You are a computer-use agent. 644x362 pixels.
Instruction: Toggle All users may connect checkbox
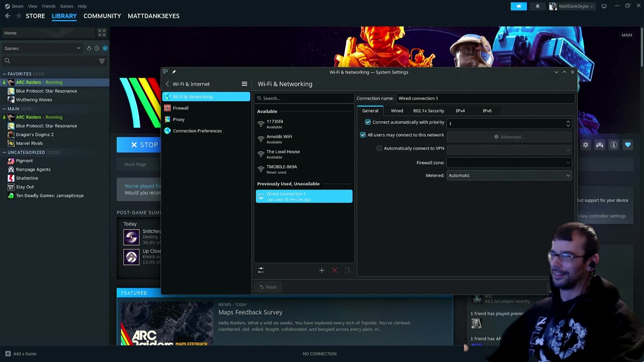[363, 135]
